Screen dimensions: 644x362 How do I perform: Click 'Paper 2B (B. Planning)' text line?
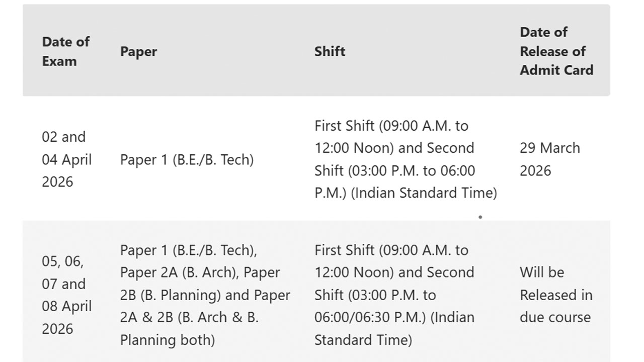pyautogui.click(x=171, y=295)
